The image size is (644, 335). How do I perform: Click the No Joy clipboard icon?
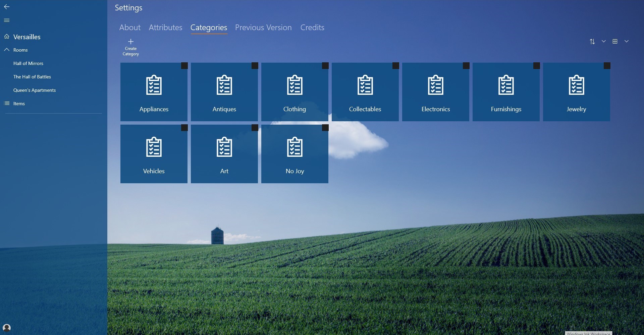click(295, 147)
